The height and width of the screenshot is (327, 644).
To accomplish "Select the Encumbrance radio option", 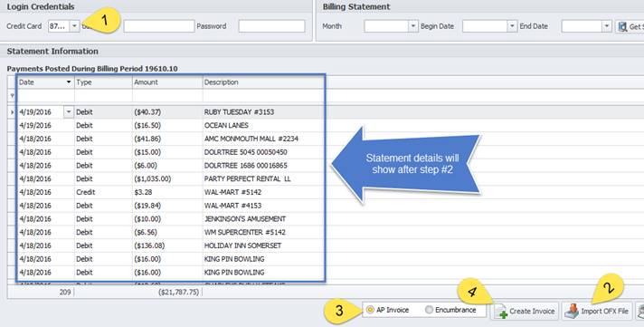I will coord(429,310).
